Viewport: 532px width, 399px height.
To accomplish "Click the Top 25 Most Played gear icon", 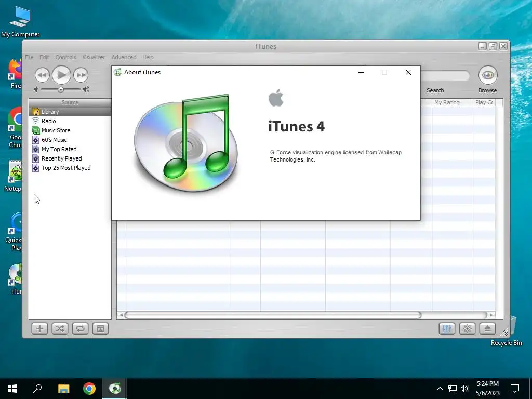I will click(x=36, y=168).
